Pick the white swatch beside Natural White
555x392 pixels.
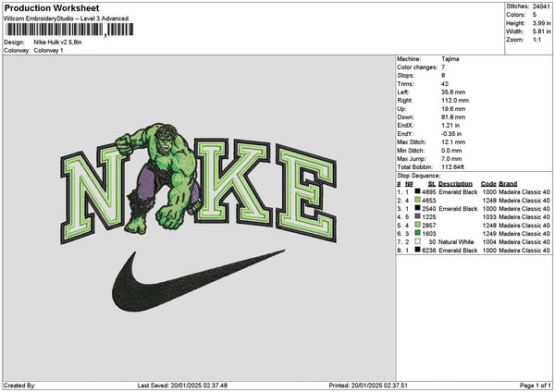(418, 241)
